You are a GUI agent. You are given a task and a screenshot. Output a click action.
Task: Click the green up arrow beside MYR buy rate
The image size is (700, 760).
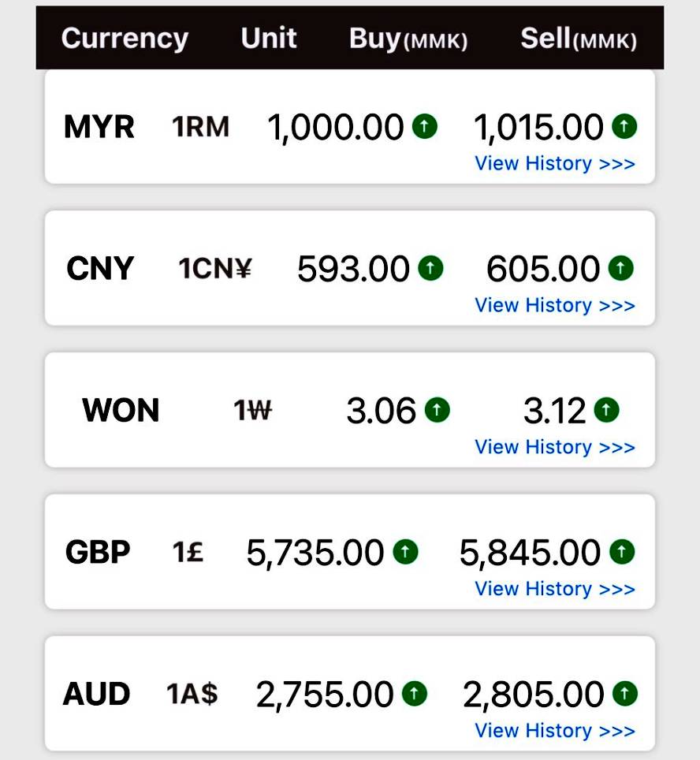424,126
